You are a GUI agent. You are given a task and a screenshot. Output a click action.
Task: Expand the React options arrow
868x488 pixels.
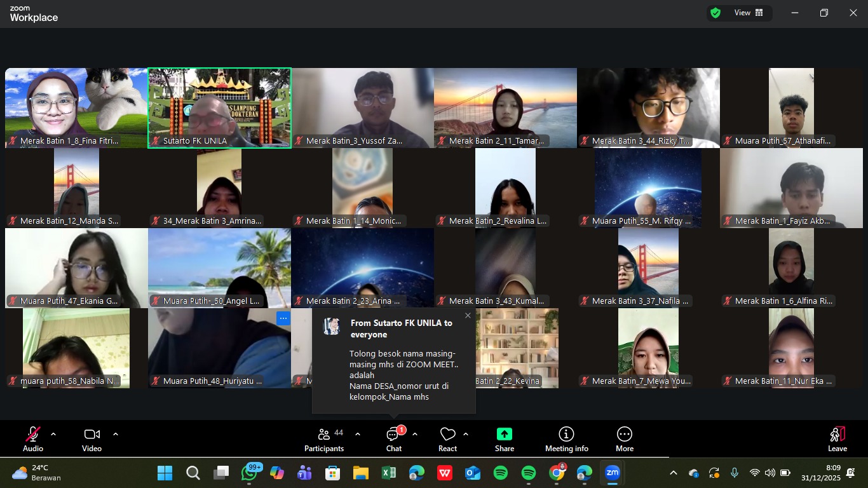click(x=466, y=435)
